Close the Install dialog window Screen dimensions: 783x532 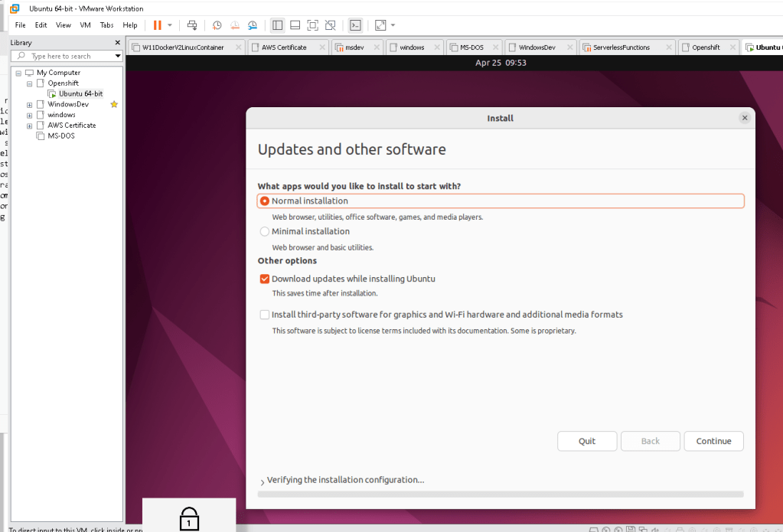click(x=745, y=118)
